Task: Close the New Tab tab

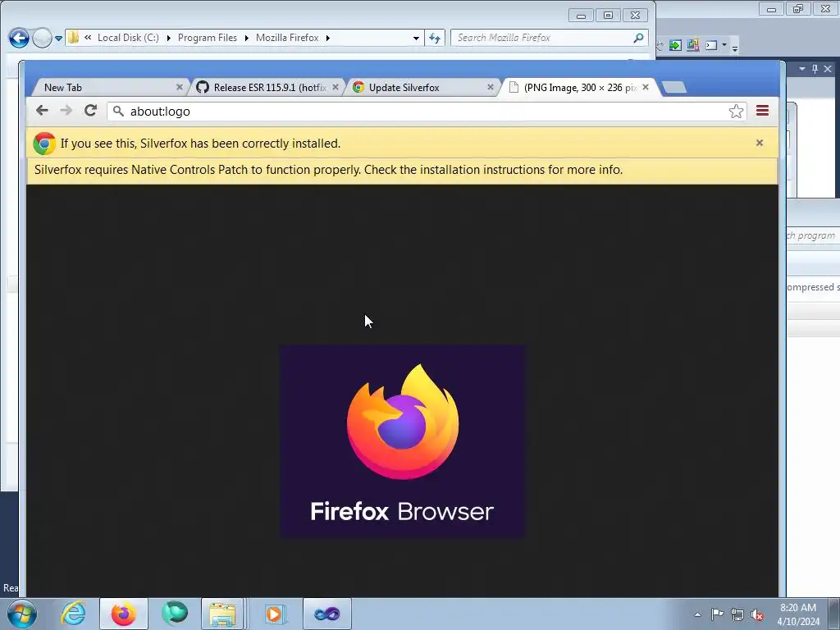Action: (180, 87)
